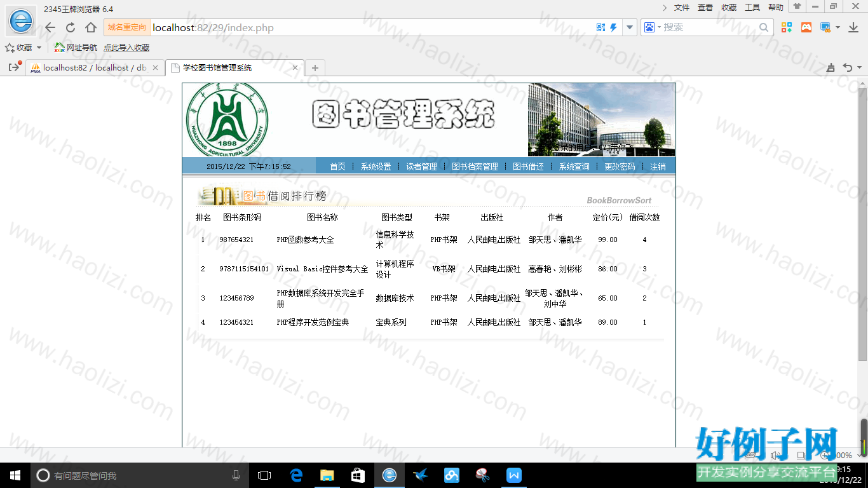Open the 帮助 menu
This screenshot has width=868, height=488.
776,8
